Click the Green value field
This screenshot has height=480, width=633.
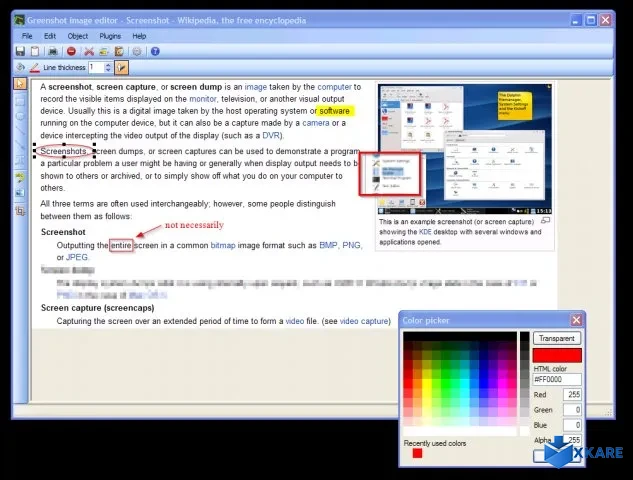[571, 409]
